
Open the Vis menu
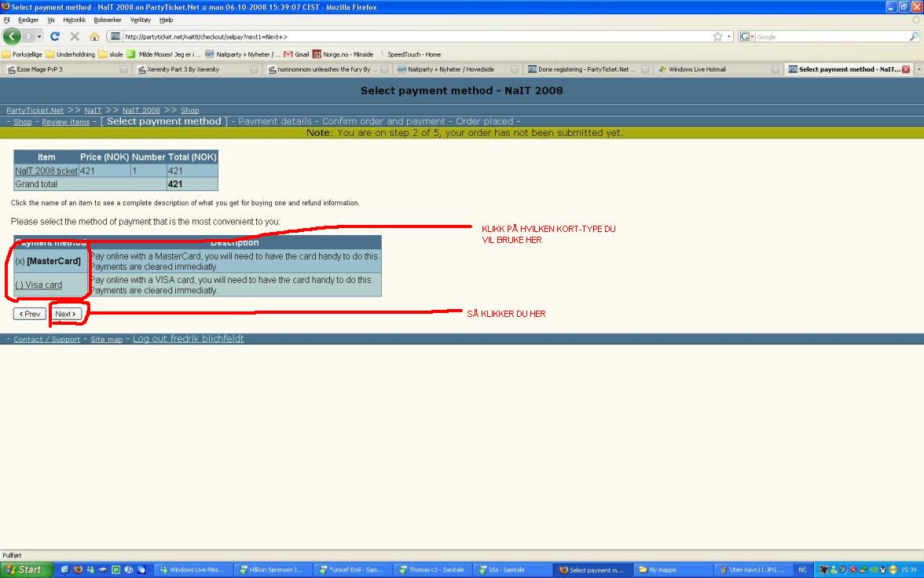coord(50,20)
